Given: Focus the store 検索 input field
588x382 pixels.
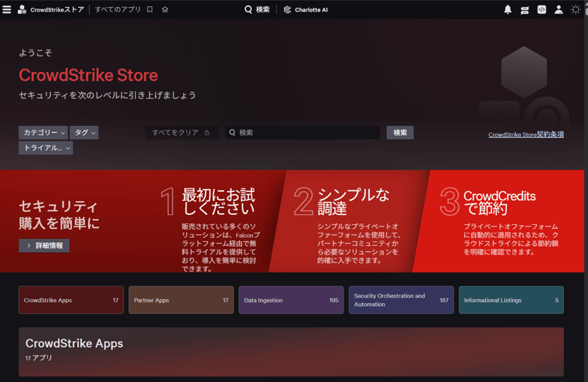Looking at the screenshot, I should [303, 133].
